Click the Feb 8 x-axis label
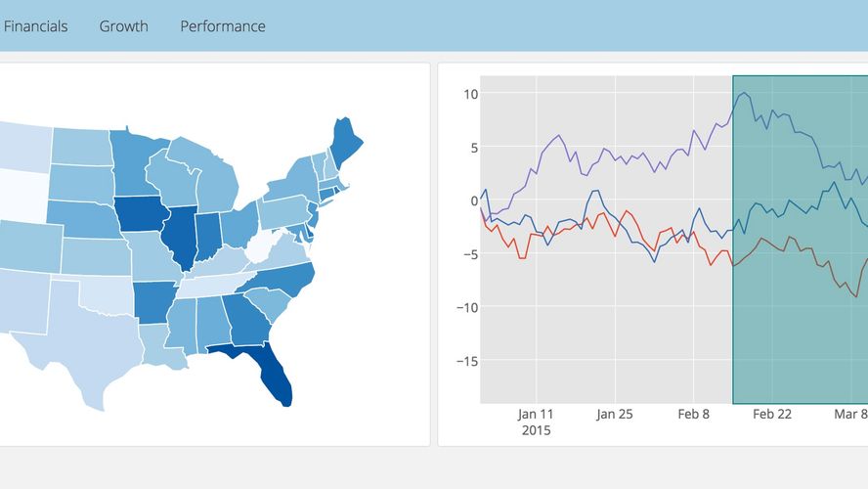This screenshot has height=489, width=868. 693,414
